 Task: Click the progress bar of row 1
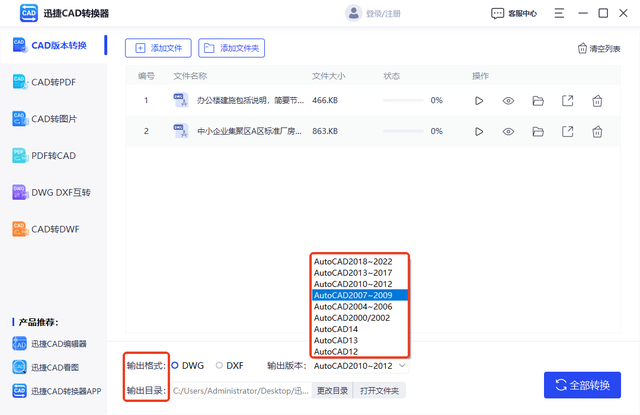point(403,100)
